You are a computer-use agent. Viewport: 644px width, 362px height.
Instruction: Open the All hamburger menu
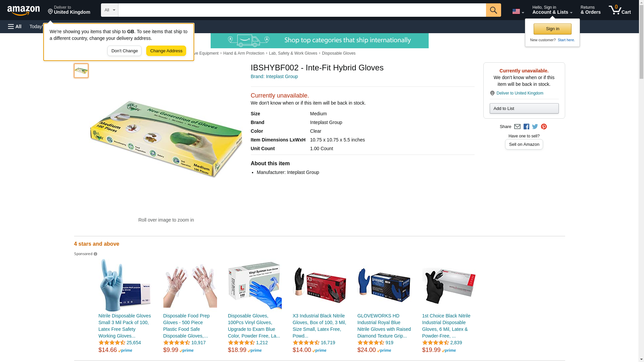point(15,26)
